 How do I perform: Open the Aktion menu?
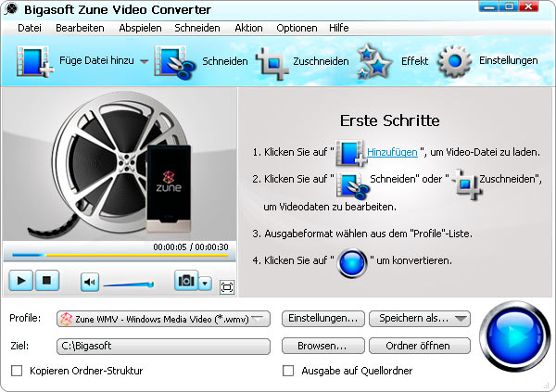248,28
